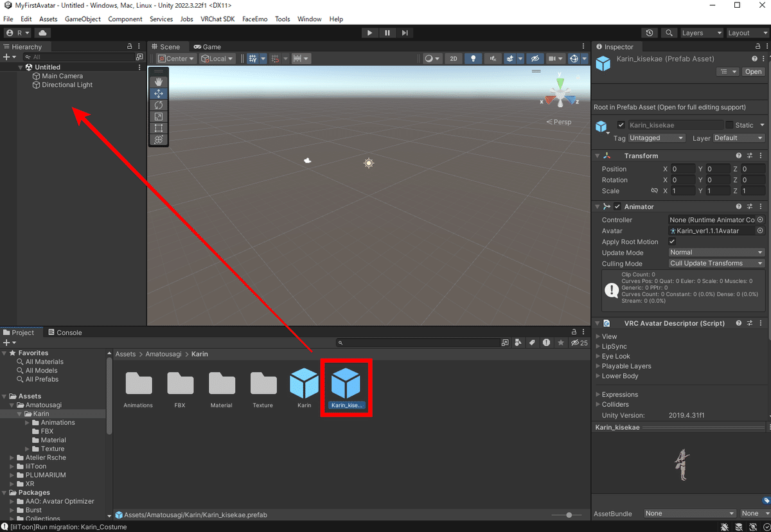Image resolution: width=771 pixels, height=532 pixels.
Task: Toggle Apply Root Motion checkbox
Action: (673, 242)
